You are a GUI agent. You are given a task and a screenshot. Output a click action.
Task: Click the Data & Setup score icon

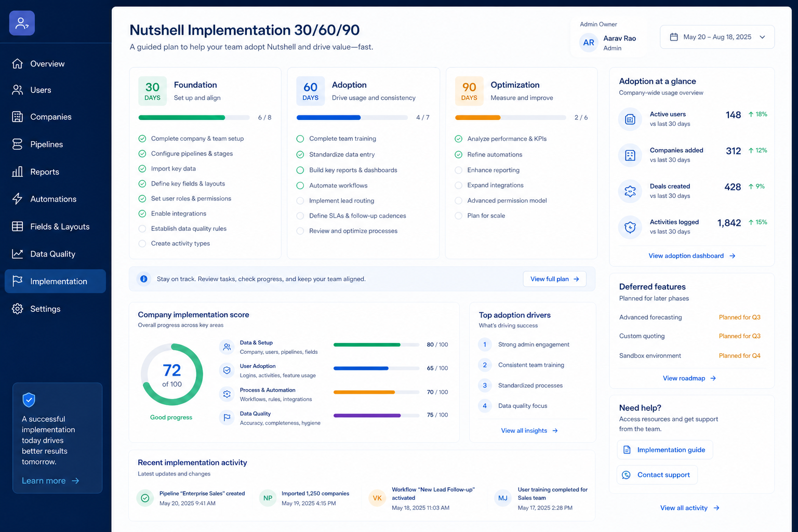tap(227, 347)
